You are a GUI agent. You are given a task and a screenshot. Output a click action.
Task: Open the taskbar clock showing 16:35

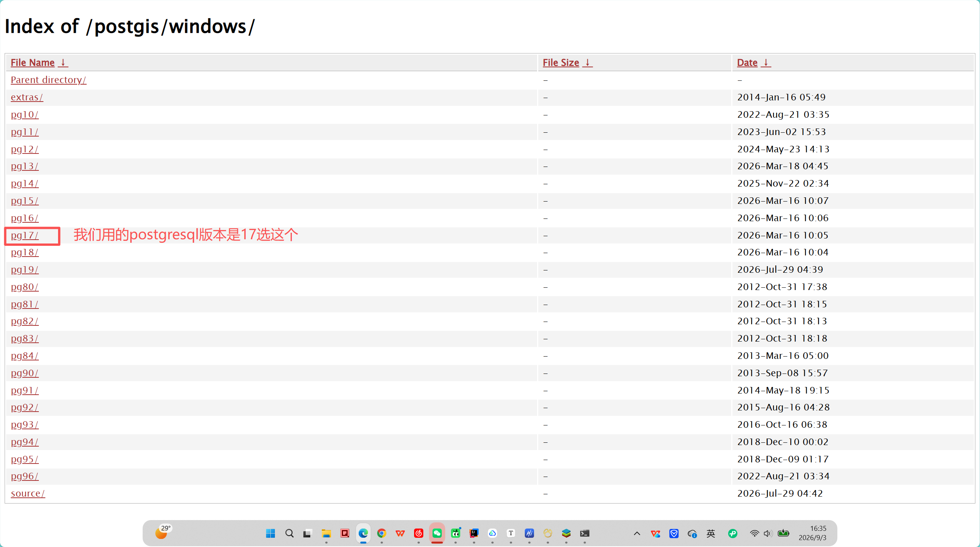pyautogui.click(x=812, y=533)
